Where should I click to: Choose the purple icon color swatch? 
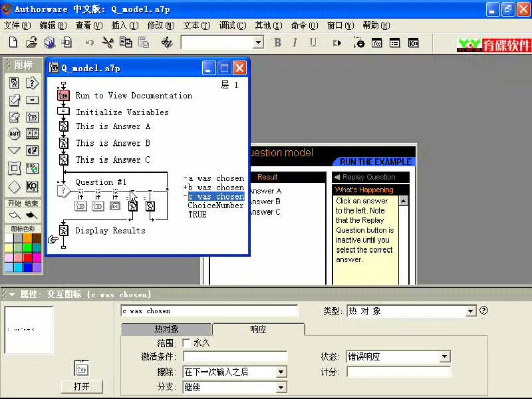[37, 268]
